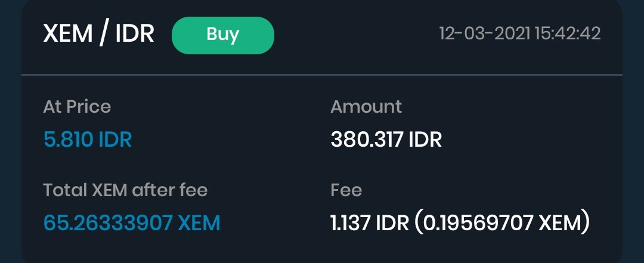The height and width of the screenshot is (263, 644).
Task: Click the IDR text in pair title
Action: click(135, 34)
